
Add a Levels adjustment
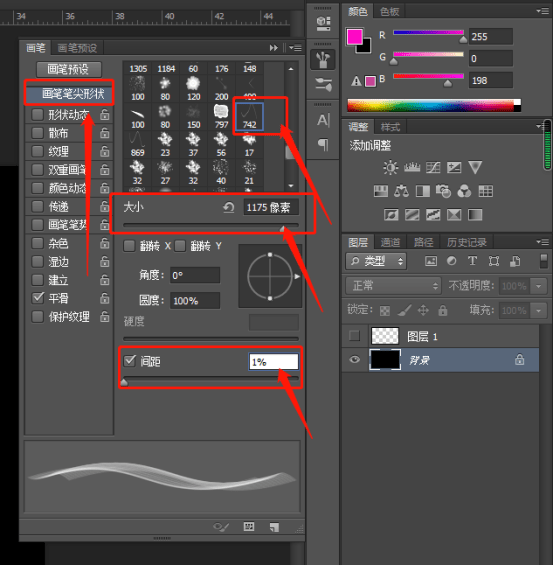click(412, 168)
